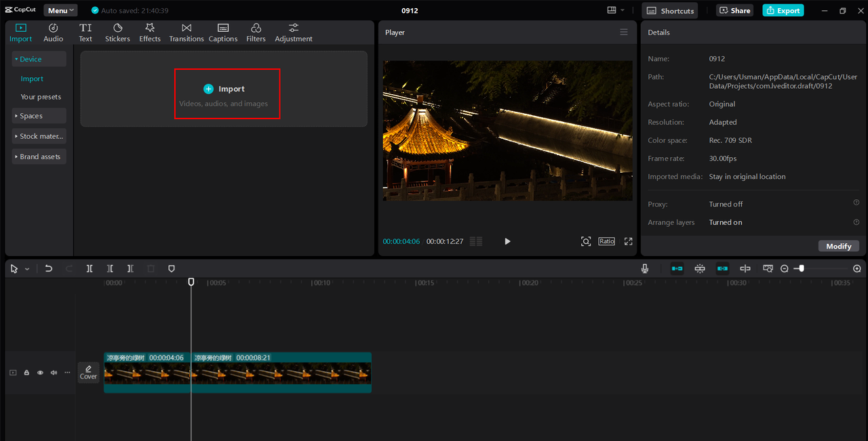Image resolution: width=868 pixels, height=441 pixels.
Task: Open the cursor tool dropdown arrow
Action: [27, 269]
